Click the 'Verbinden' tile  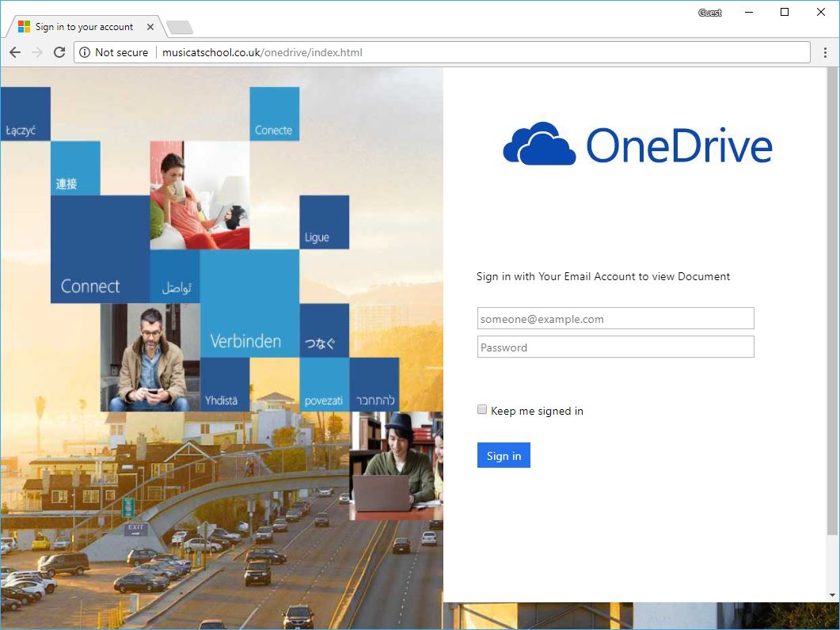(x=249, y=303)
